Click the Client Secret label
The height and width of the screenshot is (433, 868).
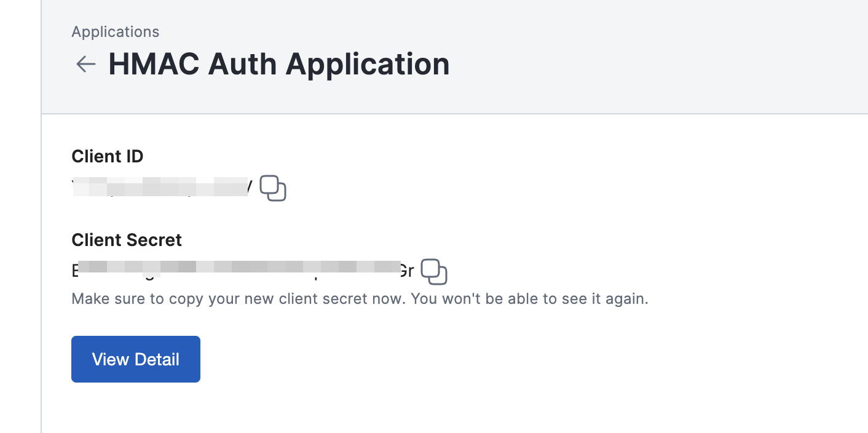pyautogui.click(x=127, y=240)
